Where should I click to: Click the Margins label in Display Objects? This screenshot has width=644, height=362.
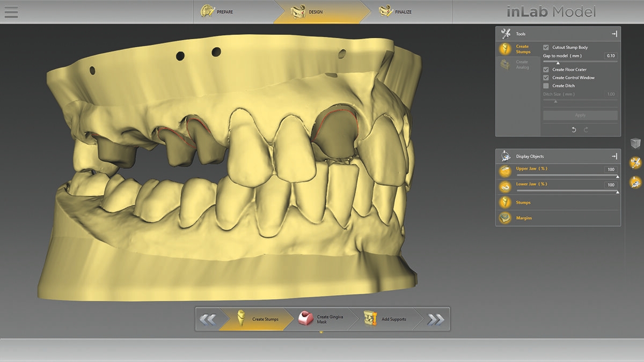pos(524,218)
